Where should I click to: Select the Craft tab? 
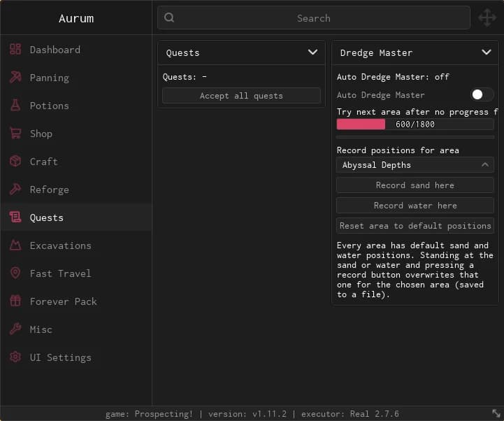tap(76, 162)
